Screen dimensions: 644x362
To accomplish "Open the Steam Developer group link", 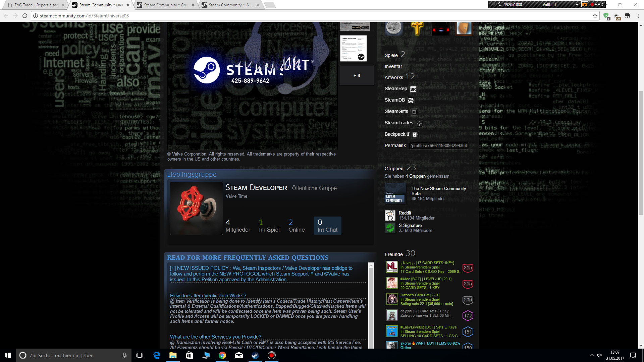I will pyautogui.click(x=256, y=188).
